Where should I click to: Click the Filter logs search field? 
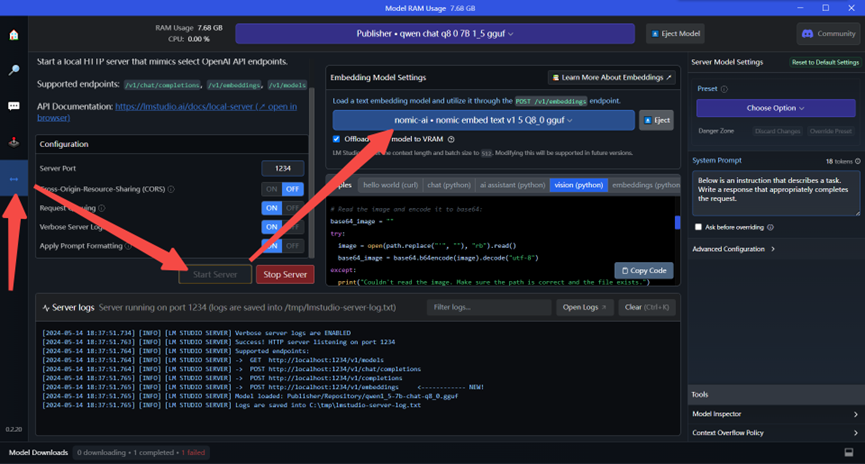tap(489, 307)
